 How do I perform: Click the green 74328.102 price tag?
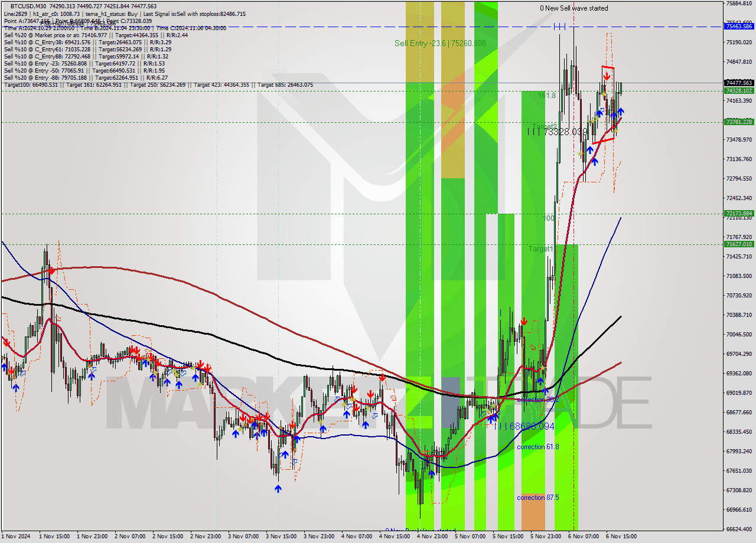[739, 90]
